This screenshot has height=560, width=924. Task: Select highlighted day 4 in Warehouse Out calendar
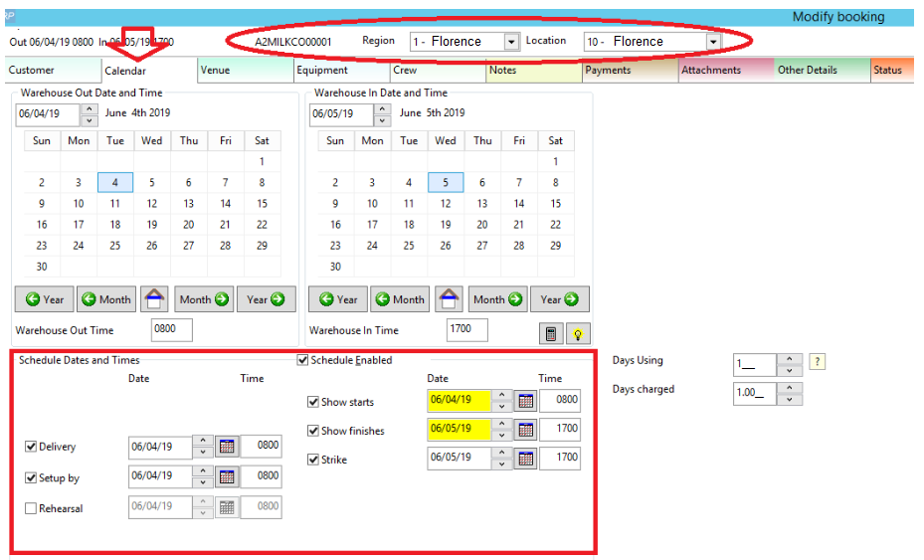115,183
